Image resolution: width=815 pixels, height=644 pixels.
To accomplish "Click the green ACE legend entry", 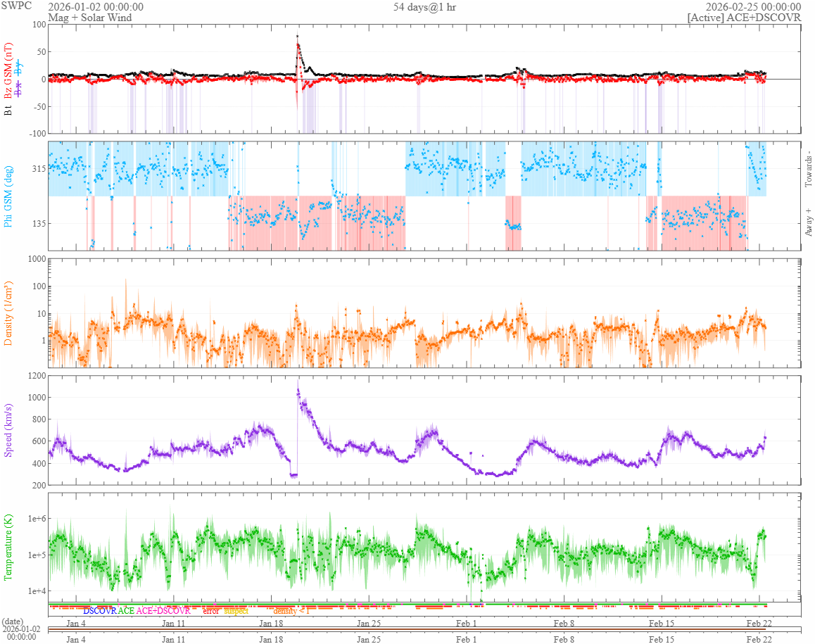I will point(126,611).
